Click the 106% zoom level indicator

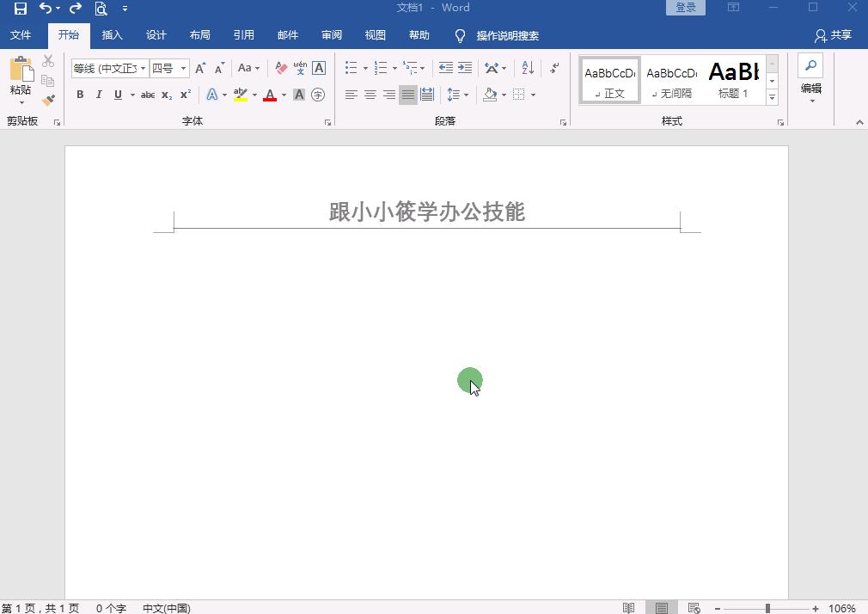(x=845, y=608)
